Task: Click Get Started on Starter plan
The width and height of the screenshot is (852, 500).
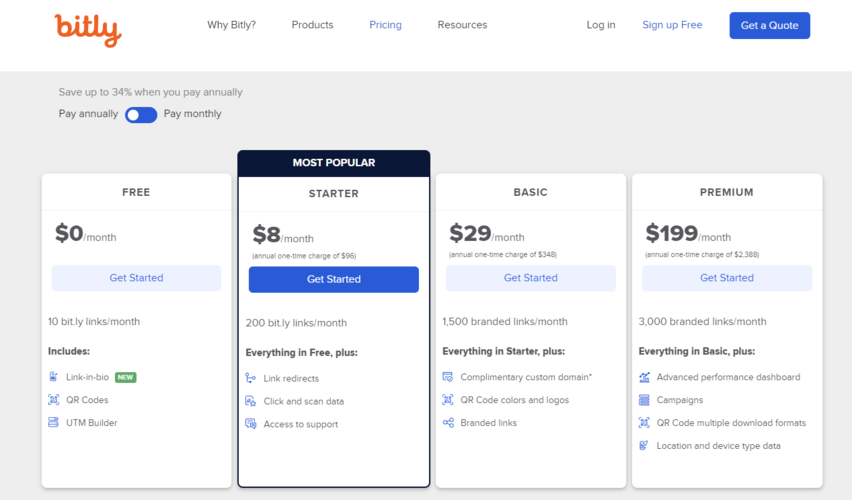Action: coord(334,280)
